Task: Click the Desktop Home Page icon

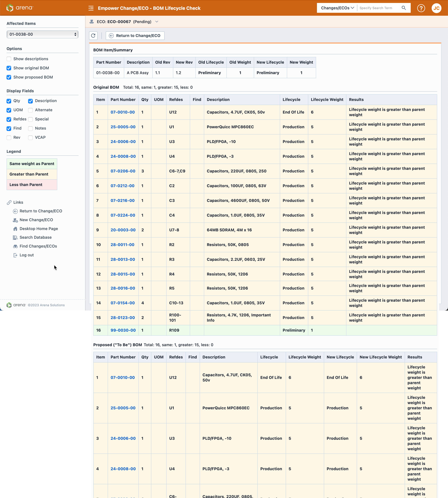Action: coord(15,228)
